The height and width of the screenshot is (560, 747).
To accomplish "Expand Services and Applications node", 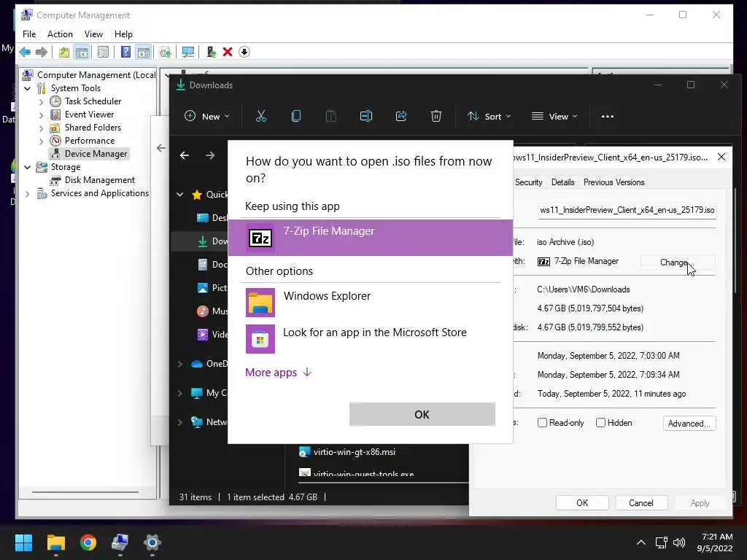I will coord(28,194).
